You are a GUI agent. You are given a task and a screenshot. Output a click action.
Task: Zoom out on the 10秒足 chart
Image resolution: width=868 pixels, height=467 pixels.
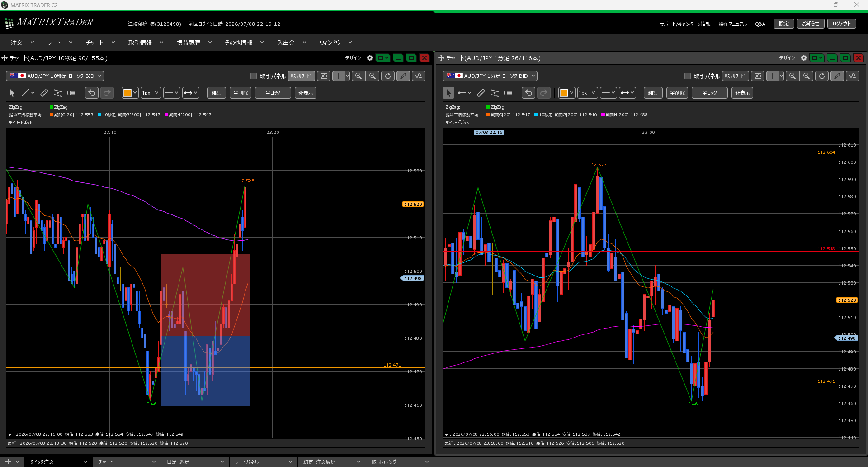tap(373, 76)
